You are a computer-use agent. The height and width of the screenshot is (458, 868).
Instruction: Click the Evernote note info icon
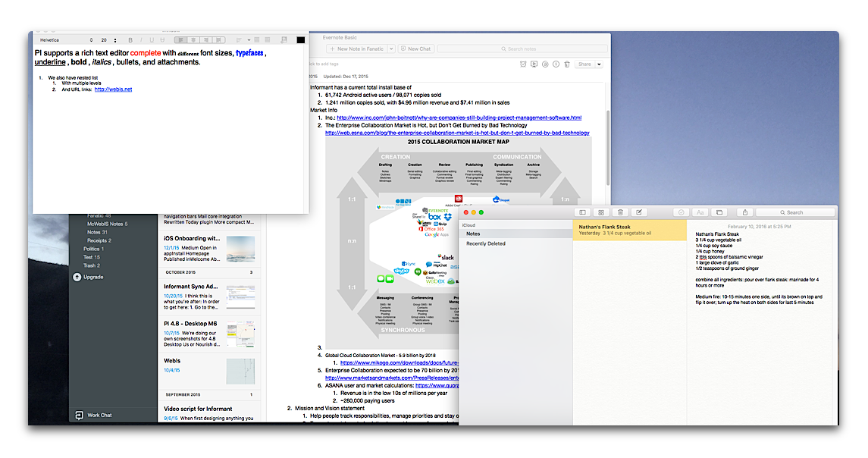(556, 64)
